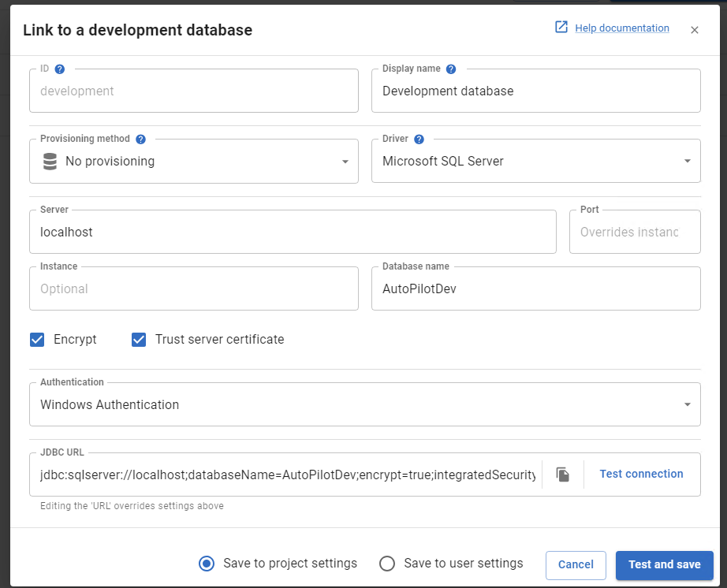Select the Database name field containing AutoPilotDev
The image size is (727, 588).
coord(535,288)
